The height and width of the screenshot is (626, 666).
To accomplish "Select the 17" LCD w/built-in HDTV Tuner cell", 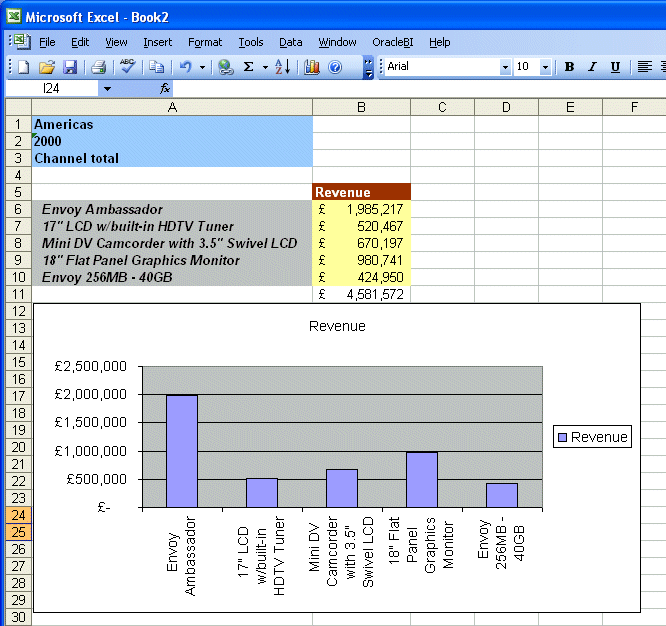I will tap(172, 226).
